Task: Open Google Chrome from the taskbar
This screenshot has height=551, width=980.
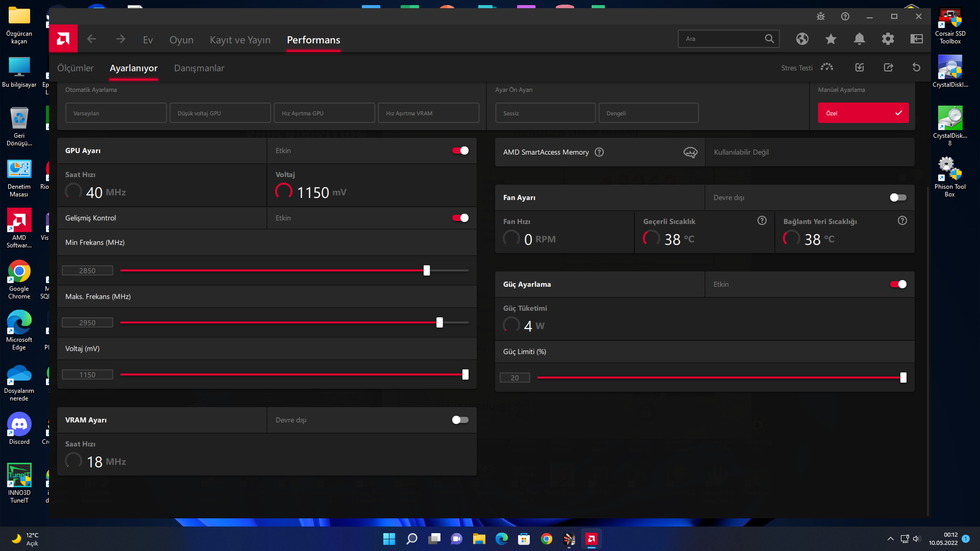Action: [547, 539]
